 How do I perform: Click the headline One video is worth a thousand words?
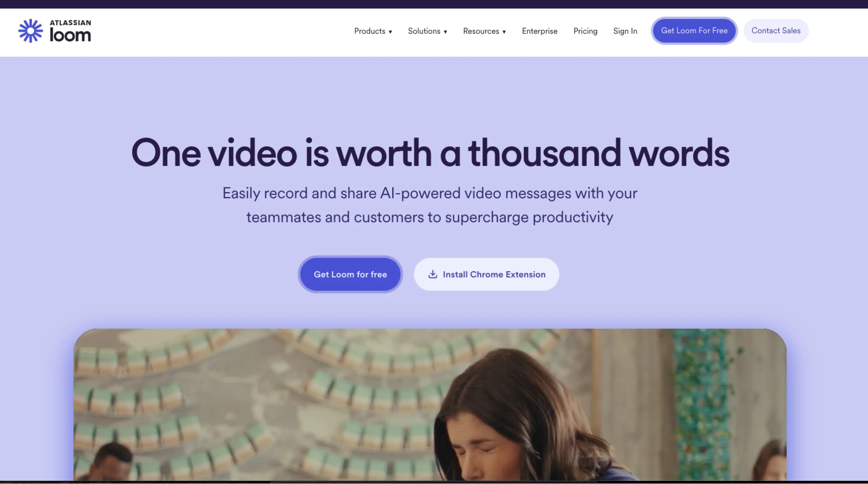[x=430, y=152]
